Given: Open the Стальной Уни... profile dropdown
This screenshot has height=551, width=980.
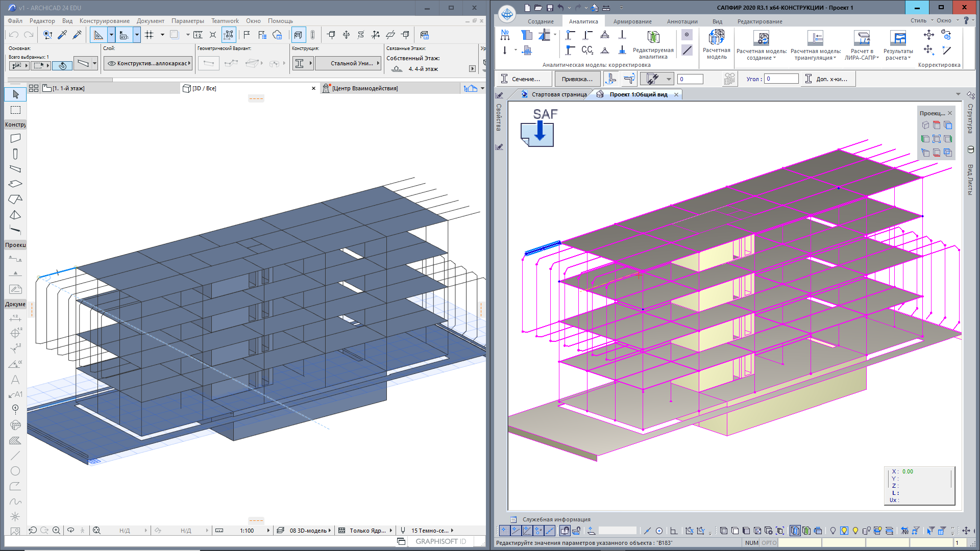Looking at the screenshot, I should pos(349,63).
